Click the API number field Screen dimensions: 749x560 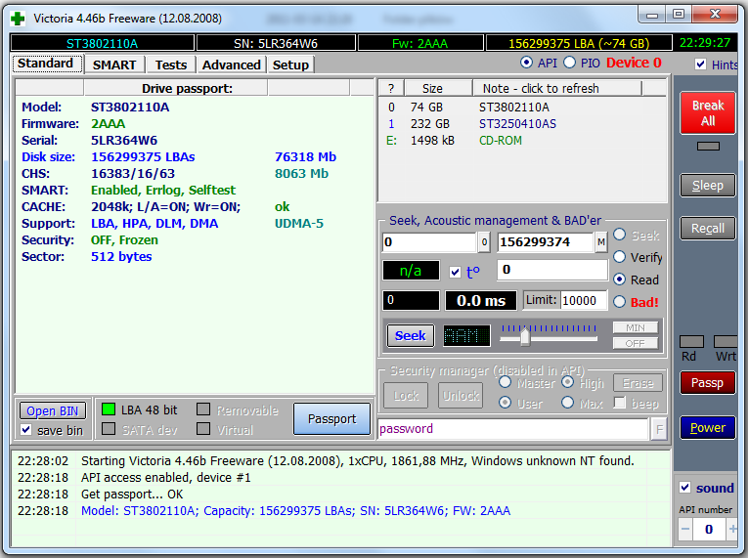pyautogui.click(x=709, y=529)
